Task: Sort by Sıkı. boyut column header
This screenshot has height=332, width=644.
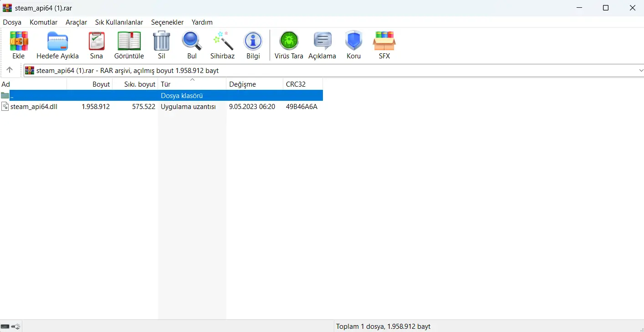Action: [135, 84]
